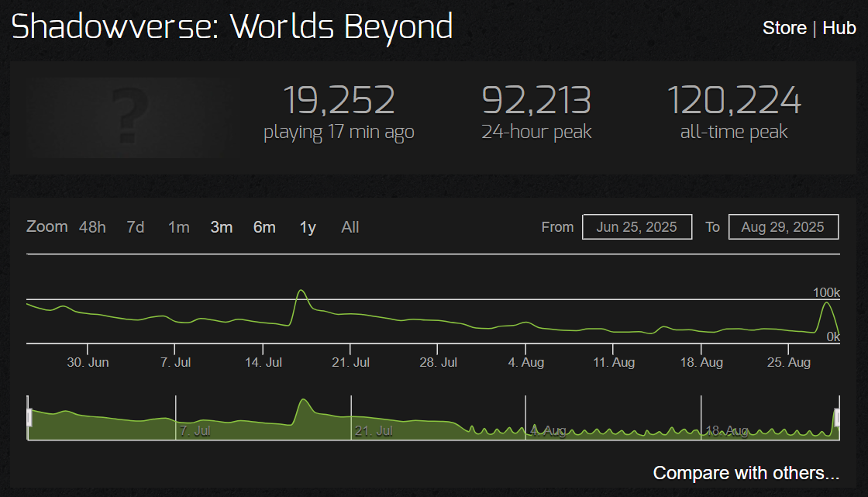868x497 pixels.
Task: Click the 7. Jul main axis label
Action: 175,362
